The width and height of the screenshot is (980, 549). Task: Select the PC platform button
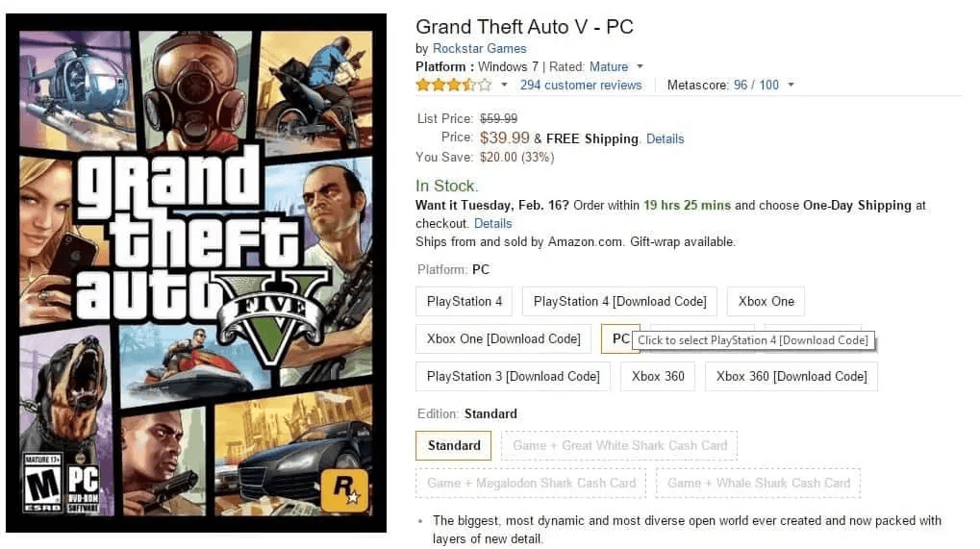click(x=619, y=338)
